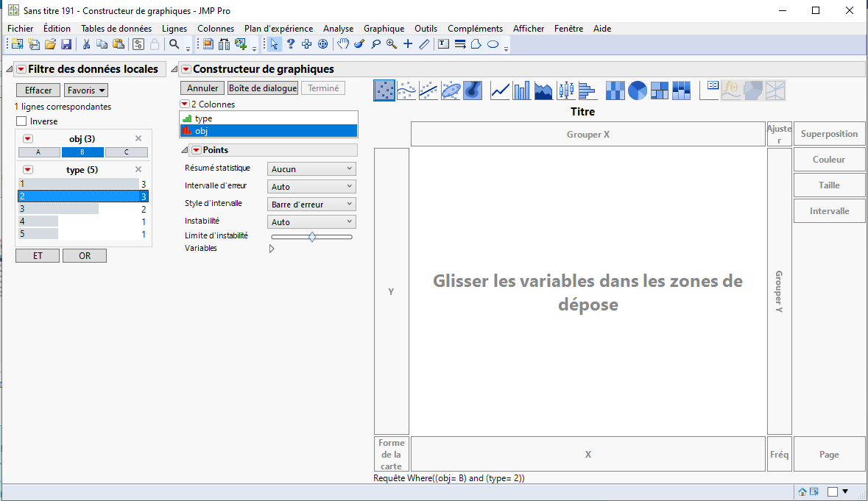
Task: Open the Analyse menu
Action: coord(338,29)
